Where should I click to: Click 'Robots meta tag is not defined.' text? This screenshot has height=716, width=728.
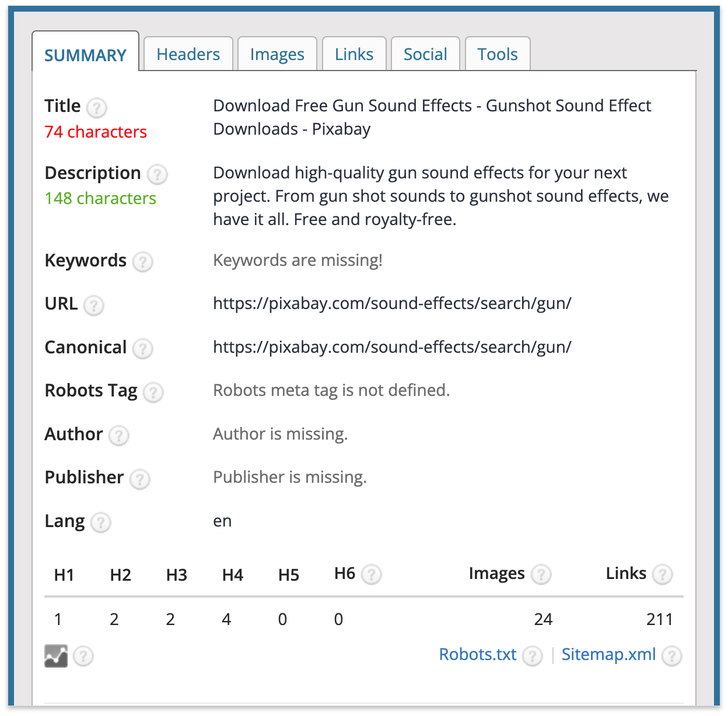331,390
